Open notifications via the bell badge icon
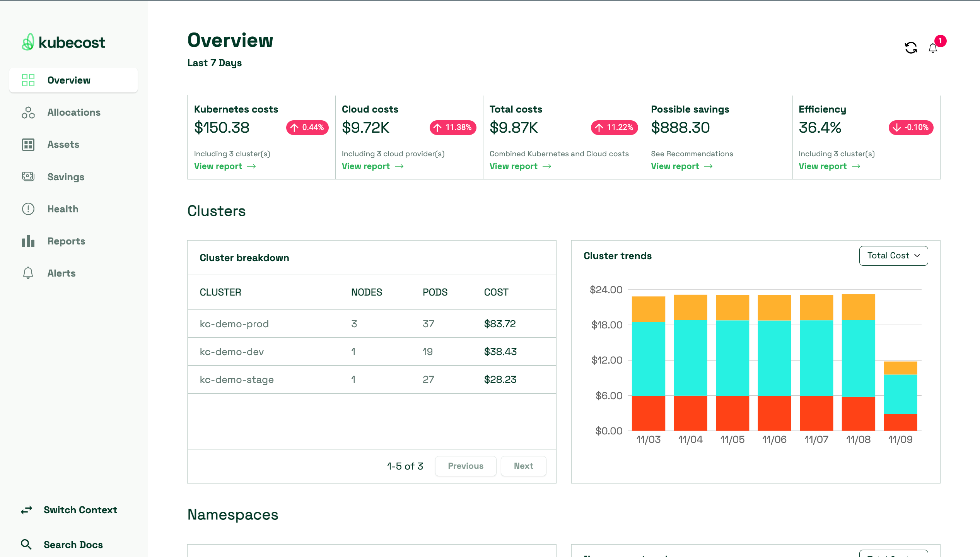 (932, 48)
